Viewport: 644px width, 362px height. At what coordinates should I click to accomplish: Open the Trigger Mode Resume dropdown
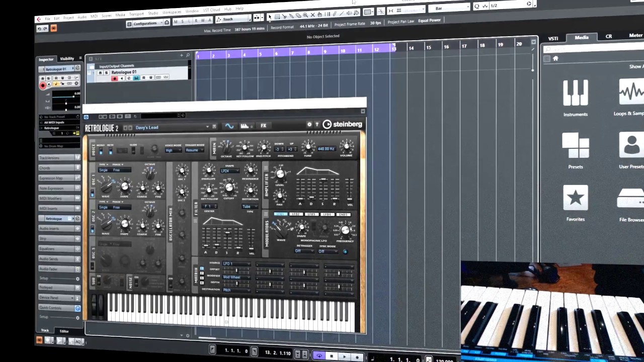pyautogui.click(x=195, y=150)
